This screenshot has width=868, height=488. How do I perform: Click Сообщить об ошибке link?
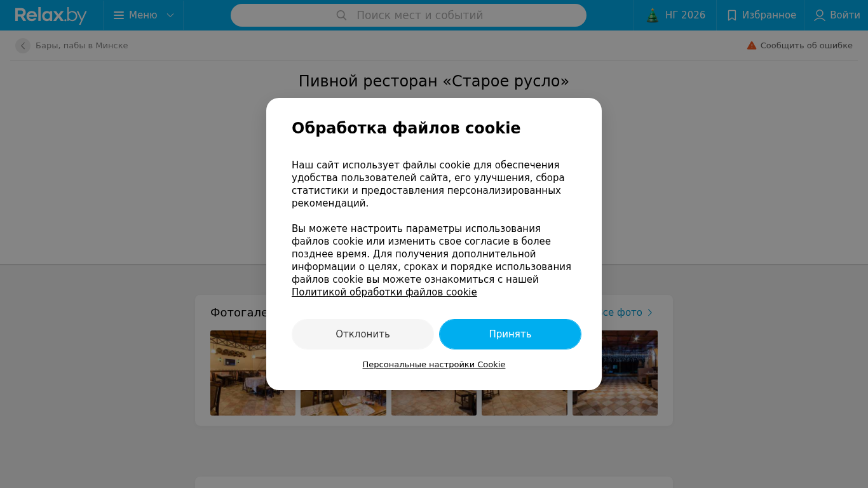(x=806, y=46)
